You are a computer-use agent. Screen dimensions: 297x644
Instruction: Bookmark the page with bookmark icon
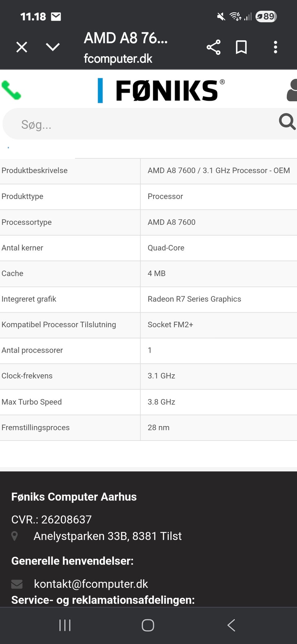tap(241, 47)
